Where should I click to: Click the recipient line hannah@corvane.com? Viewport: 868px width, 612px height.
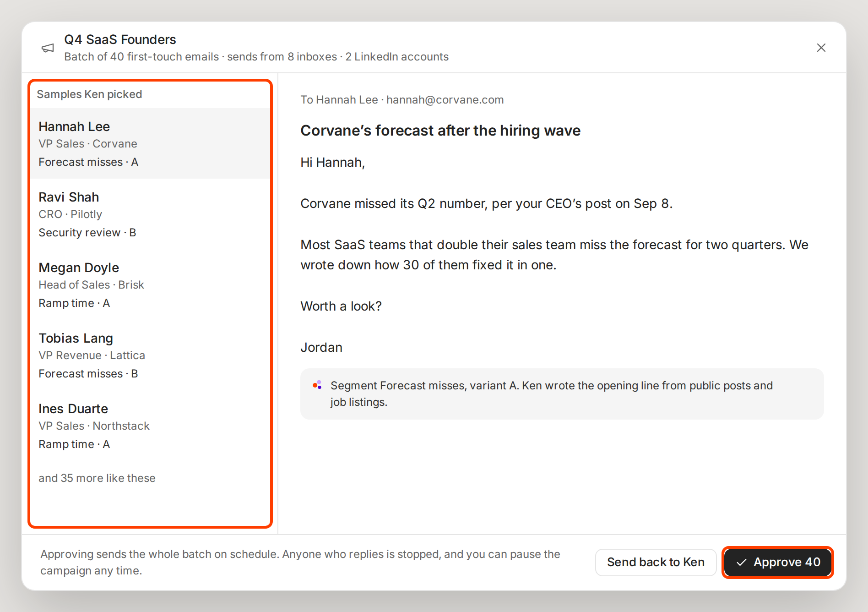(x=402, y=99)
